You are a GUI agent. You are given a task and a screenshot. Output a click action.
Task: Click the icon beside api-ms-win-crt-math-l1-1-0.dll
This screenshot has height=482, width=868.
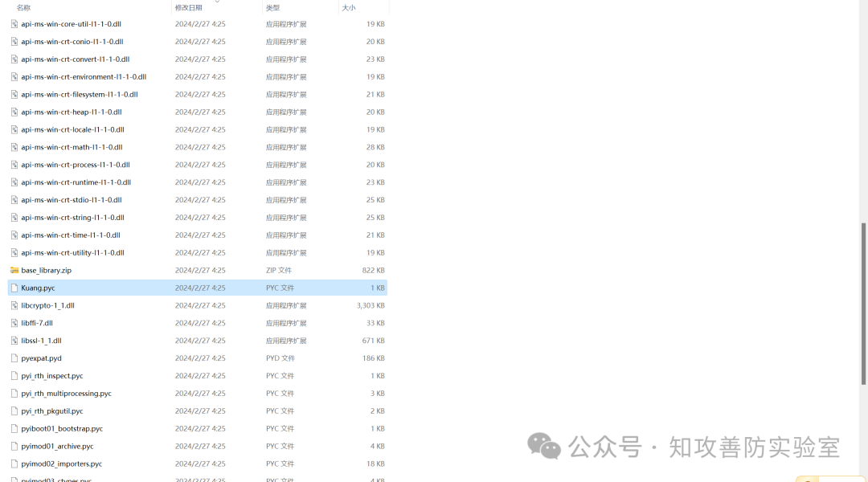click(14, 147)
